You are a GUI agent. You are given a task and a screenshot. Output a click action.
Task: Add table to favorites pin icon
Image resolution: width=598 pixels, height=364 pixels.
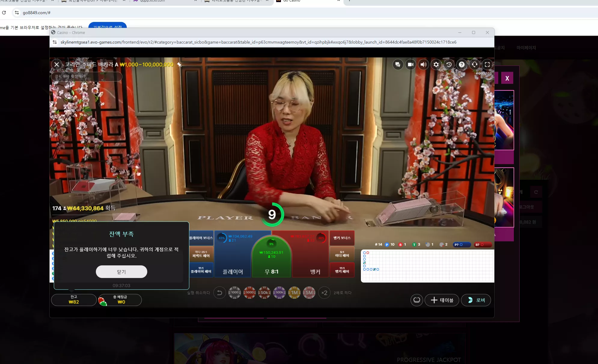(179, 64)
